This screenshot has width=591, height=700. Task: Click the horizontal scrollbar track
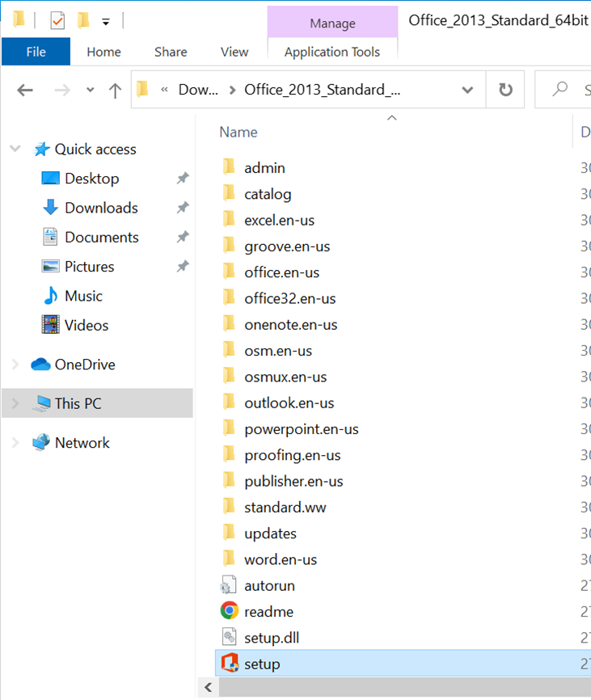tap(405, 688)
